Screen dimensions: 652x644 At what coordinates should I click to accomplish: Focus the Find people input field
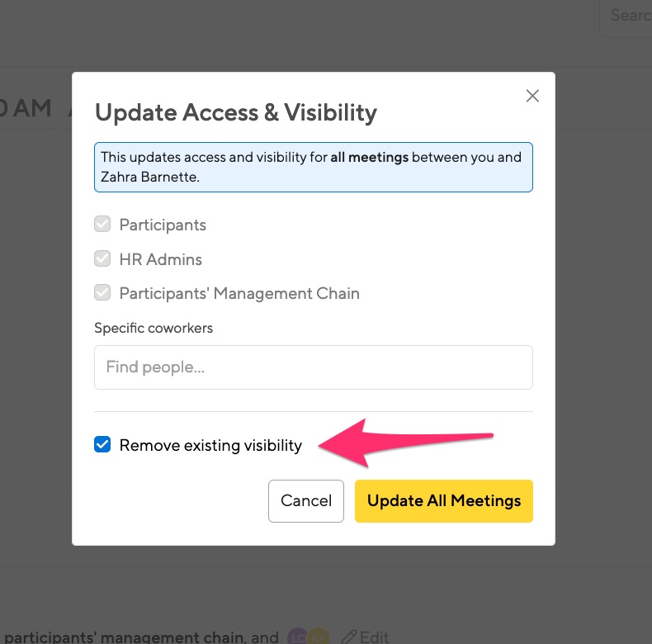313,367
